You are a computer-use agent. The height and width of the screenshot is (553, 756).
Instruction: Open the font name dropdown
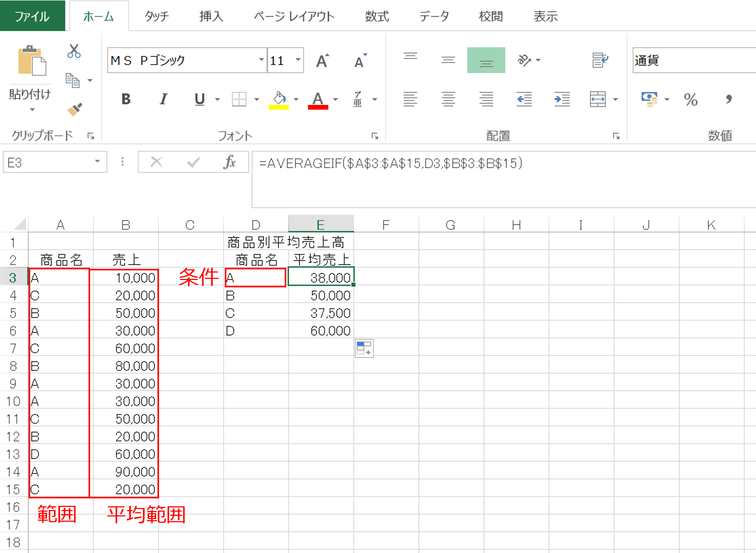pyautogui.click(x=261, y=60)
